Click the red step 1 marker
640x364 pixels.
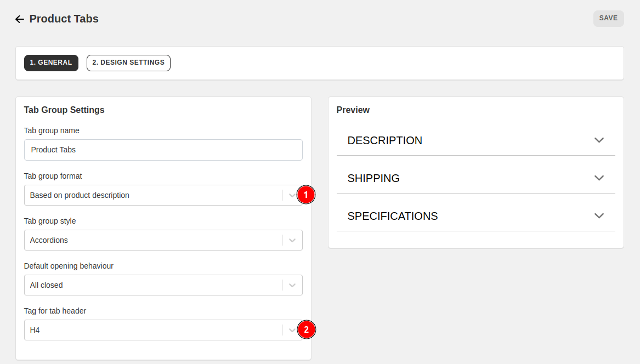click(x=306, y=195)
